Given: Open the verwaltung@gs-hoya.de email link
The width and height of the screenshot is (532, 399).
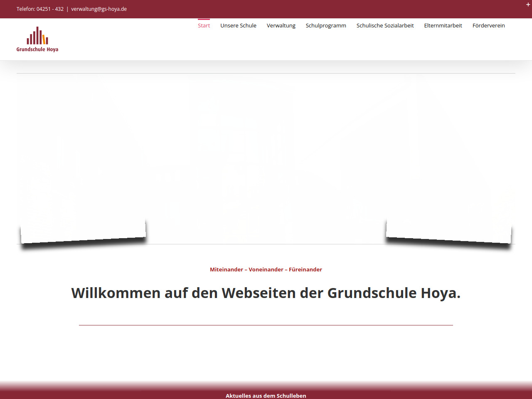Looking at the screenshot, I should pos(99,9).
